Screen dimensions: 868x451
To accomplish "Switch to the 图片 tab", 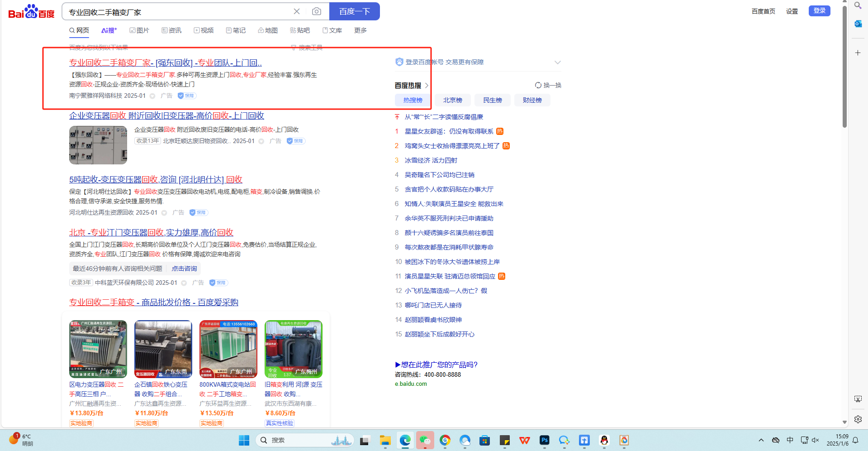I will [139, 30].
